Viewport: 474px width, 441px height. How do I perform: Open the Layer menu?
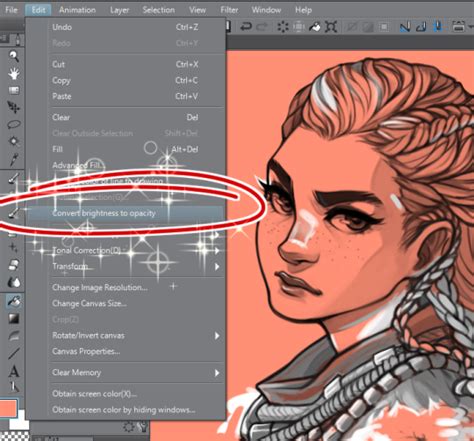point(120,10)
